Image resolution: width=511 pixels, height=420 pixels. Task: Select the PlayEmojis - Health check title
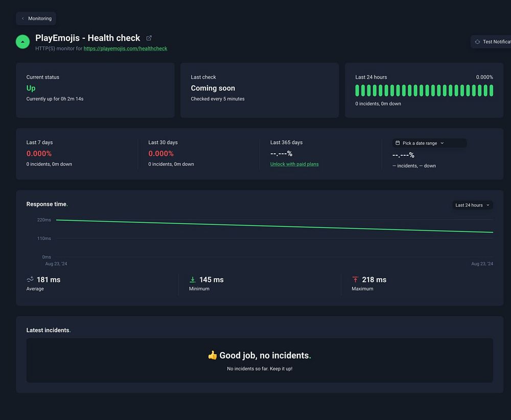(88, 38)
